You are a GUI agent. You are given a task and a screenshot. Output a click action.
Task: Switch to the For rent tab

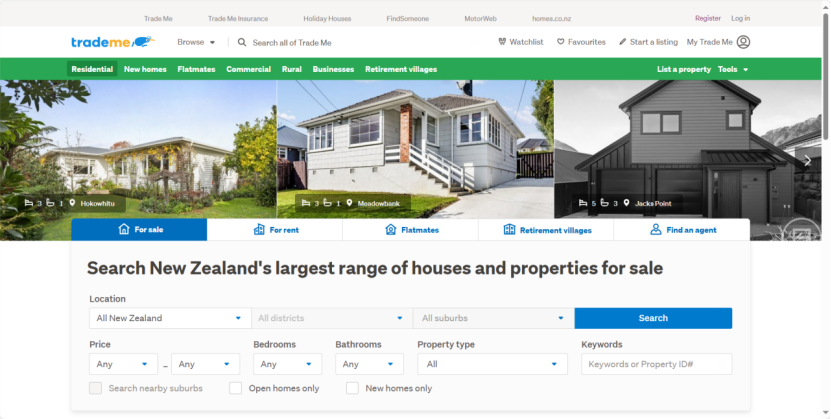coord(275,230)
